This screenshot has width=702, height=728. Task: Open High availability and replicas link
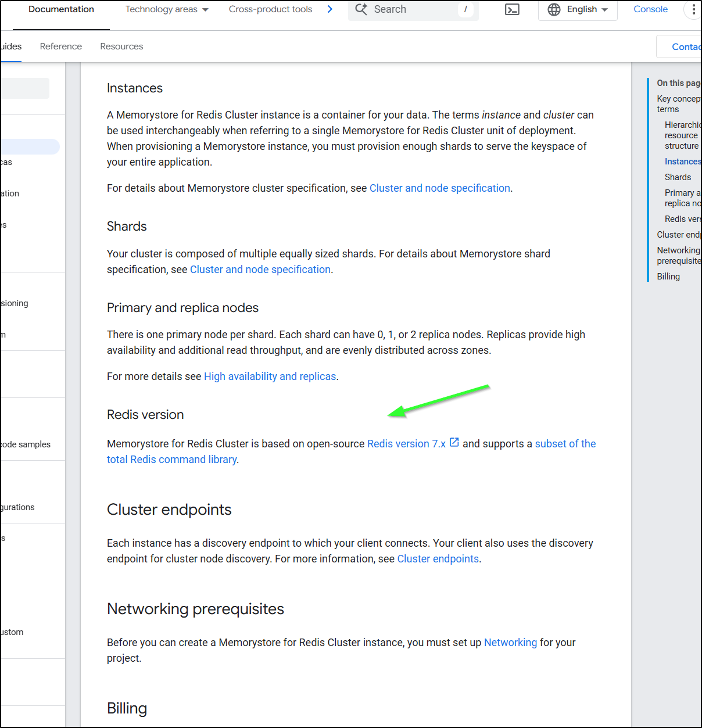pyautogui.click(x=270, y=376)
